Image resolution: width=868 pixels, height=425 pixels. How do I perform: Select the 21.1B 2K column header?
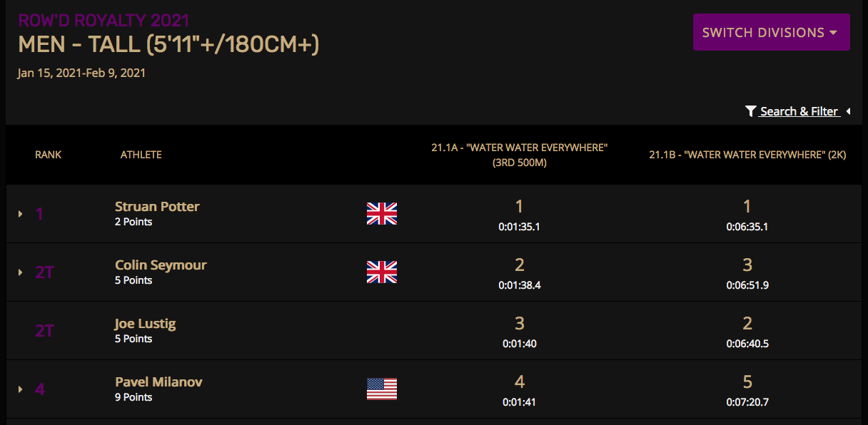[747, 155]
